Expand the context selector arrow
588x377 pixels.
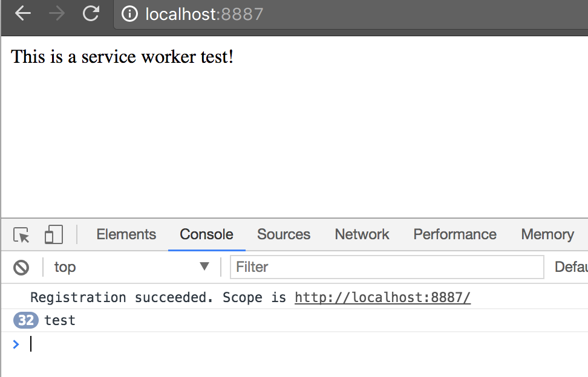click(204, 266)
